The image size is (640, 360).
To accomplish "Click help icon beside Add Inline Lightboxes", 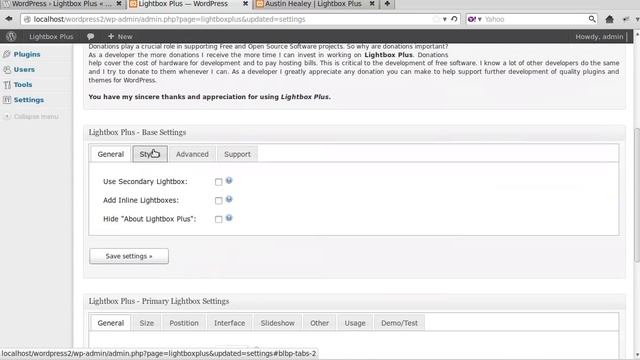I will [229, 199].
